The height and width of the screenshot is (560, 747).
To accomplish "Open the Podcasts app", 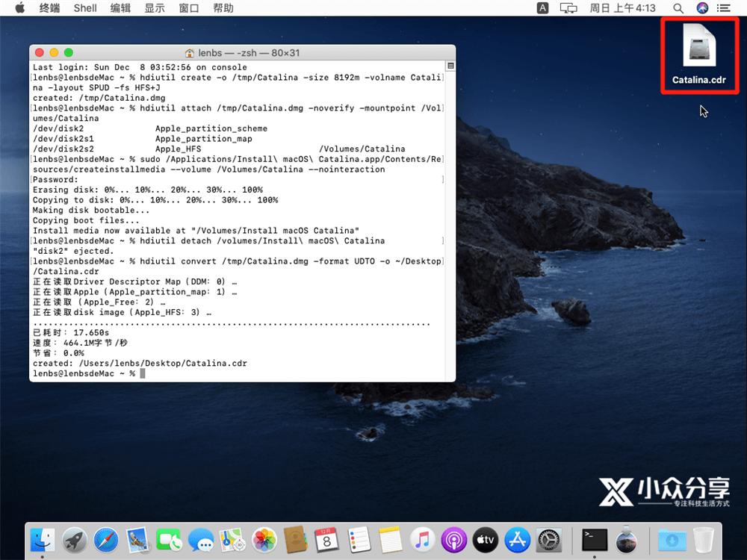I will coord(453,540).
